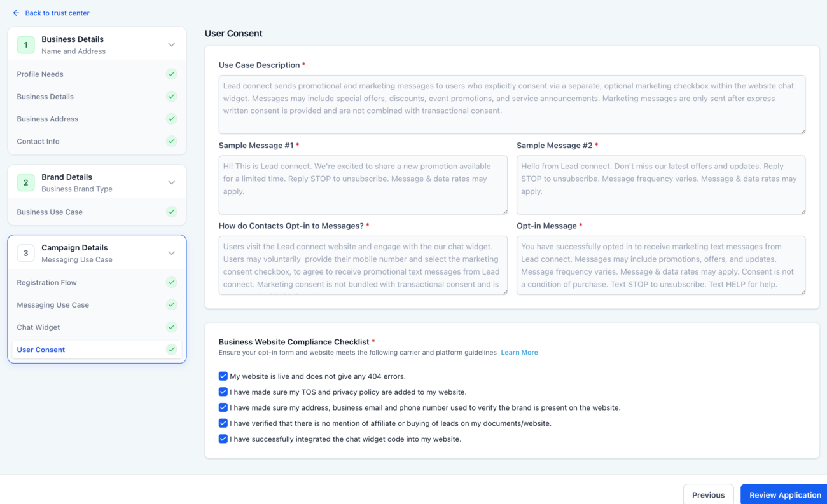
Task: Click the green check beside User Consent
Action: point(171,349)
